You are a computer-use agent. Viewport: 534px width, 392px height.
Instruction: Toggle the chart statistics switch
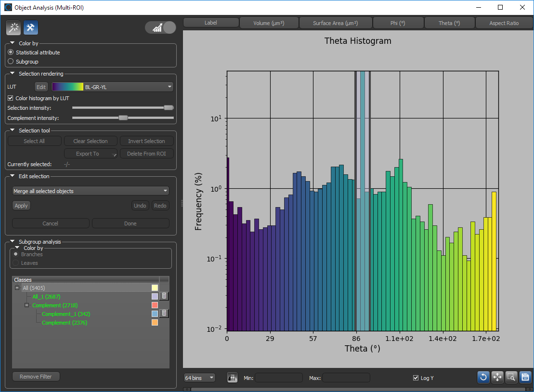tap(161, 27)
